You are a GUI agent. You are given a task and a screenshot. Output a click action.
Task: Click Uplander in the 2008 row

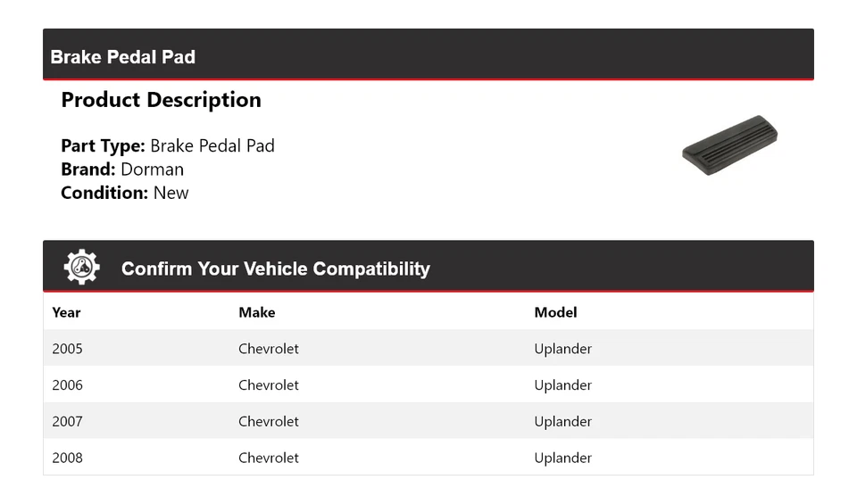click(563, 459)
